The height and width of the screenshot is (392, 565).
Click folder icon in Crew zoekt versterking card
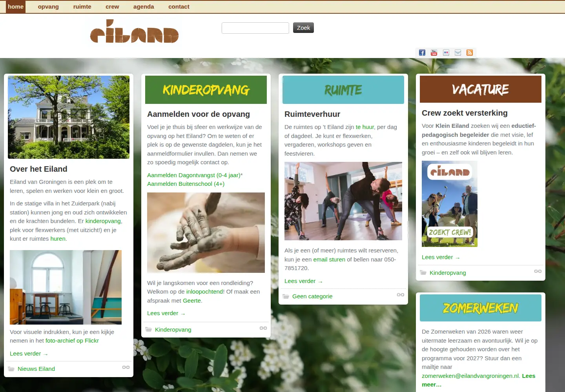click(x=423, y=273)
